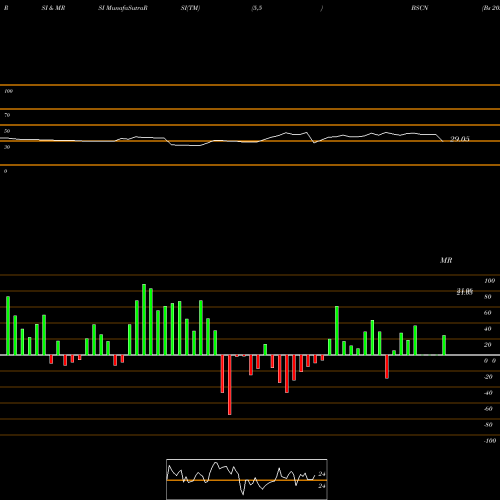Click the "-60" label on the MR axis
The width and height of the screenshot is (500, 500).
pos(488,409)
